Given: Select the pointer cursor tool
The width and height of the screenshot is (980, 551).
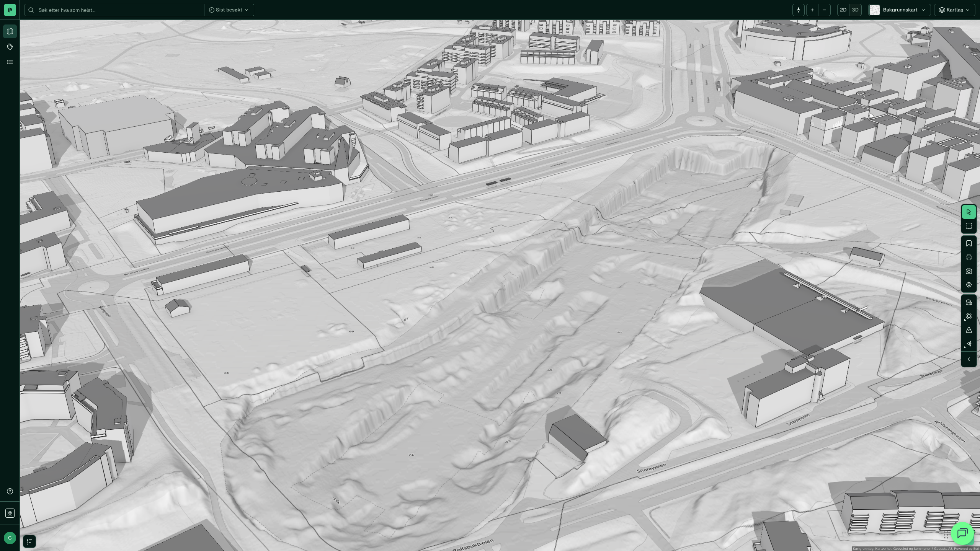Looking at the screenshot, I should coord(969,212).
